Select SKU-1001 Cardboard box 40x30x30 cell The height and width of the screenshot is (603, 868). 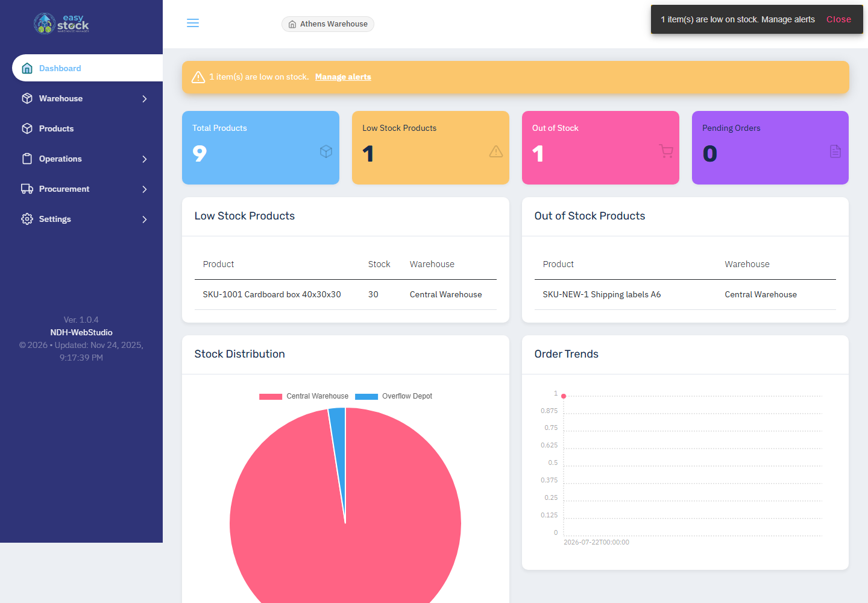point(272,294)
